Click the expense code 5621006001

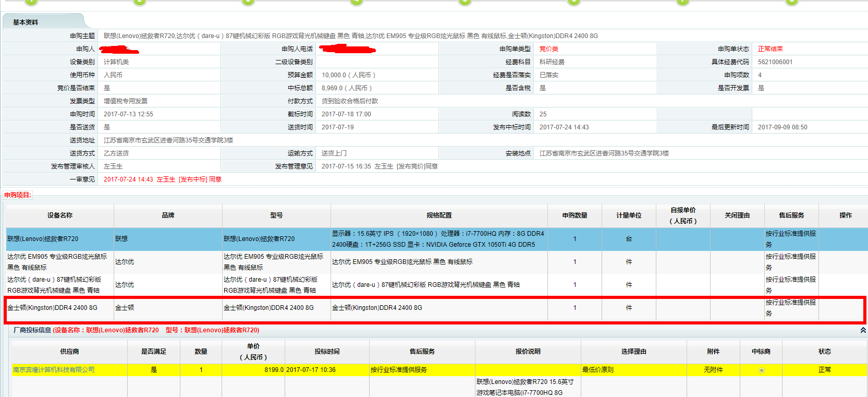pos(775,62)
